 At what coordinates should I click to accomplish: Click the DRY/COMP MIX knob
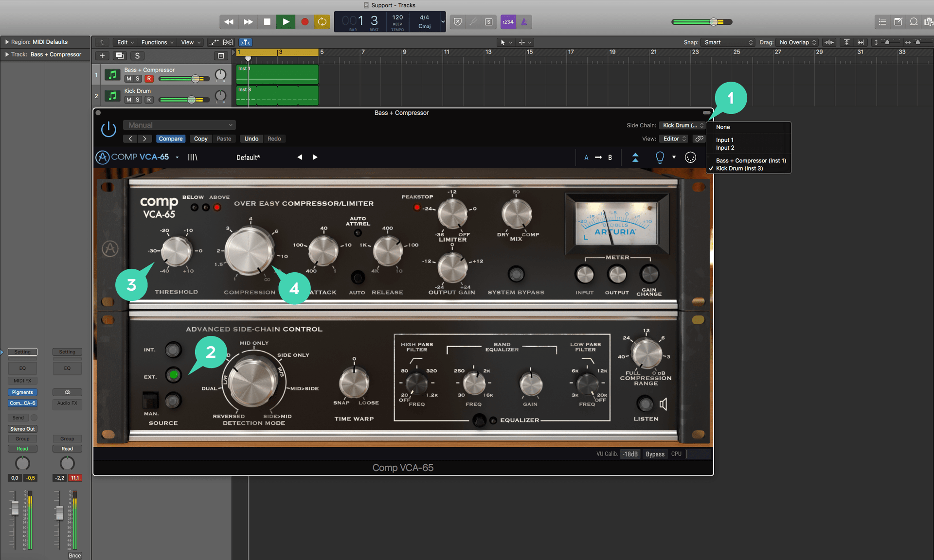516,214
